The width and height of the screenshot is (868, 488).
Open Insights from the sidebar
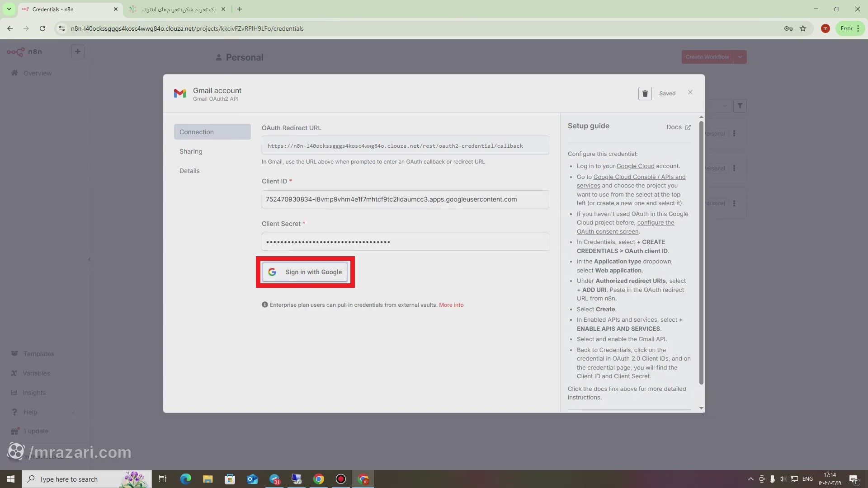[x=34, y=393]
